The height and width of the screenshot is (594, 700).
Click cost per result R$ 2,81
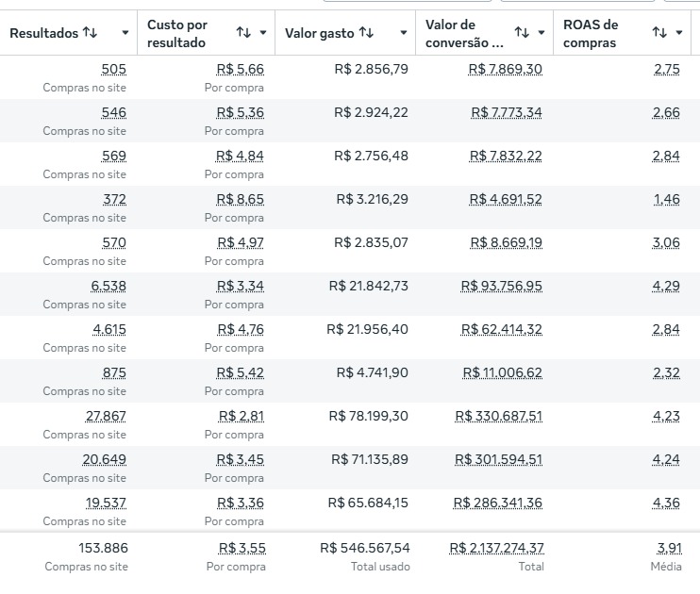[242, 416]
